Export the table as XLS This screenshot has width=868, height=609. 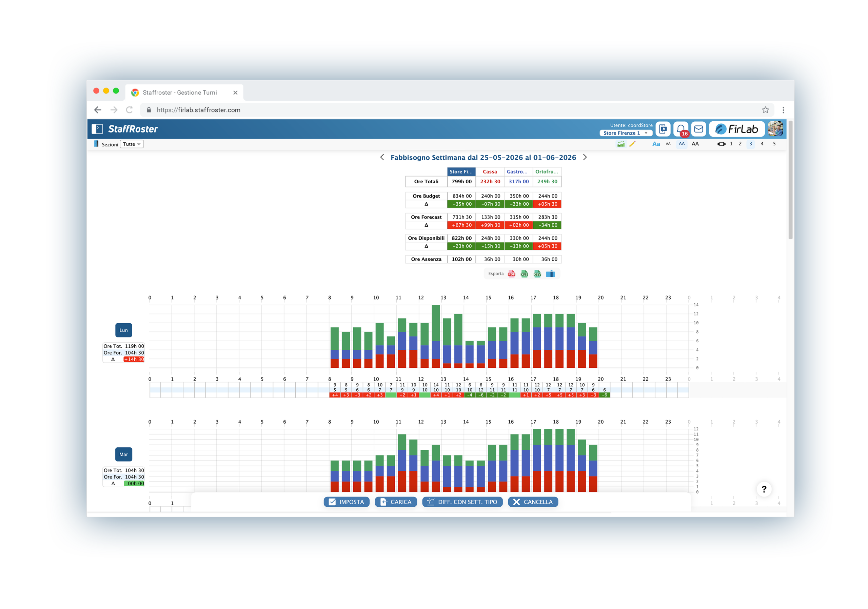[x=524, y=274]
